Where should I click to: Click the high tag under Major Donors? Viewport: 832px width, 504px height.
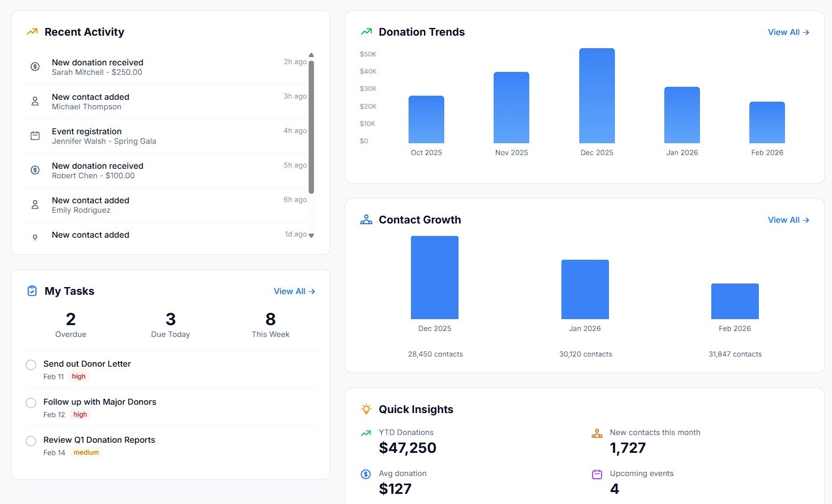pos(80,414)
